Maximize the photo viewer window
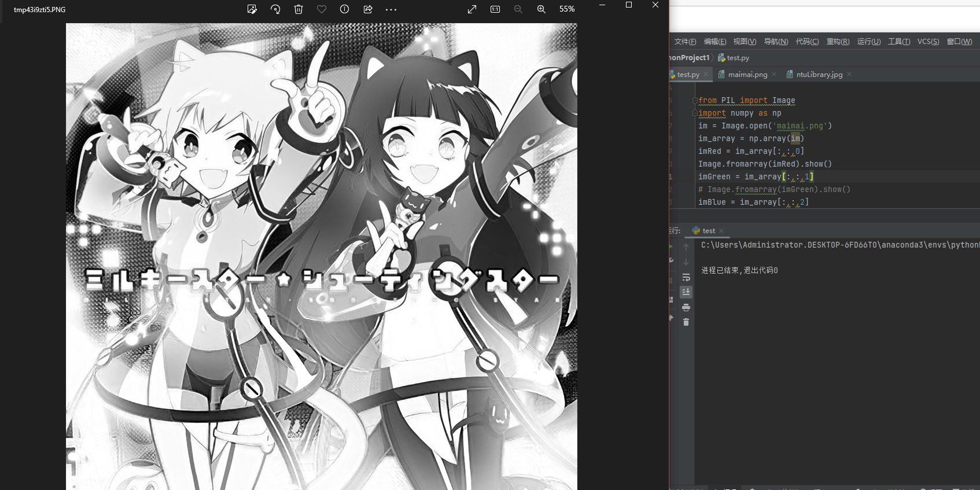 point(629,5)
